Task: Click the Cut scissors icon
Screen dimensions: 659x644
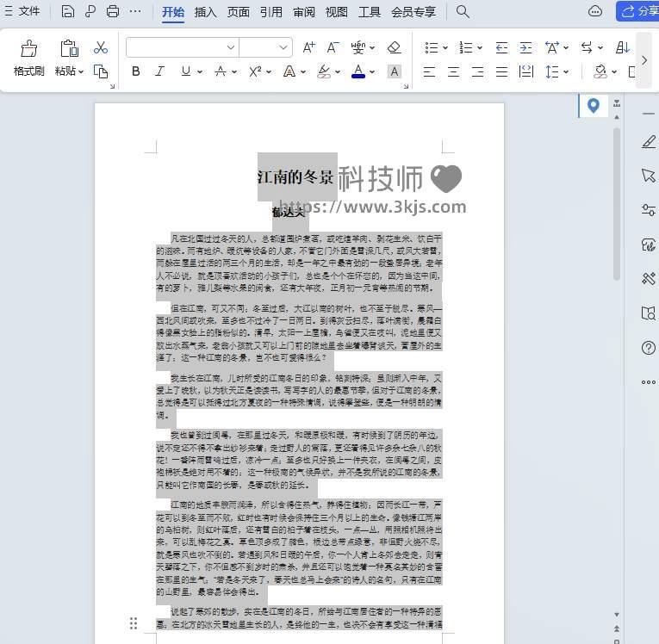Action: pos(101,48)
